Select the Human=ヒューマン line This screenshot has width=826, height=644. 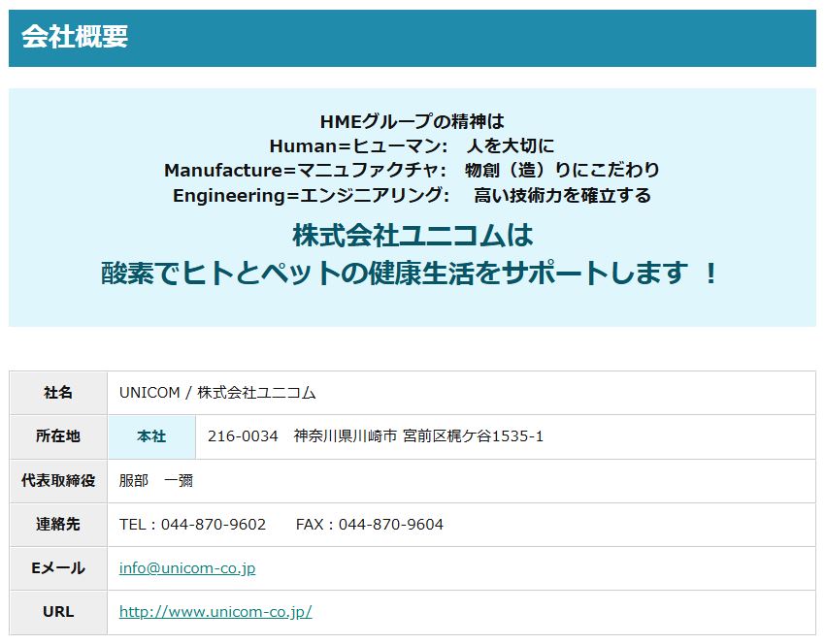click(412, 145)
